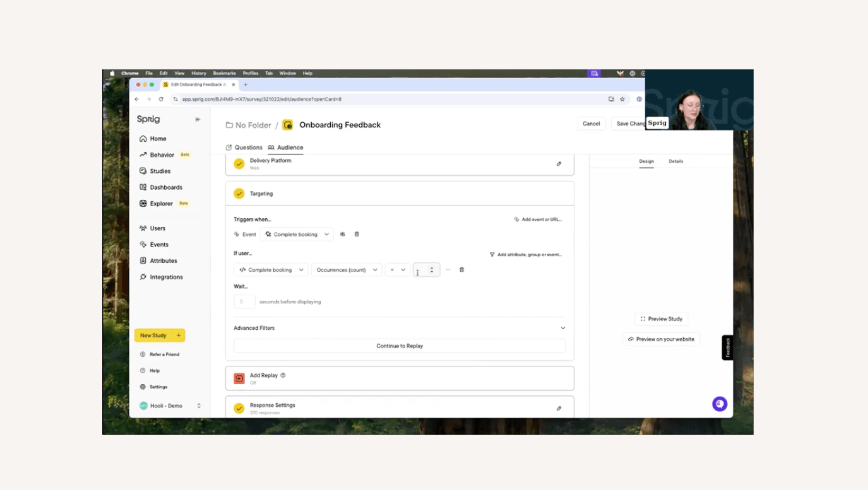
Task: Click the occurrences count stepper field
Action: [x=422, y=270]
